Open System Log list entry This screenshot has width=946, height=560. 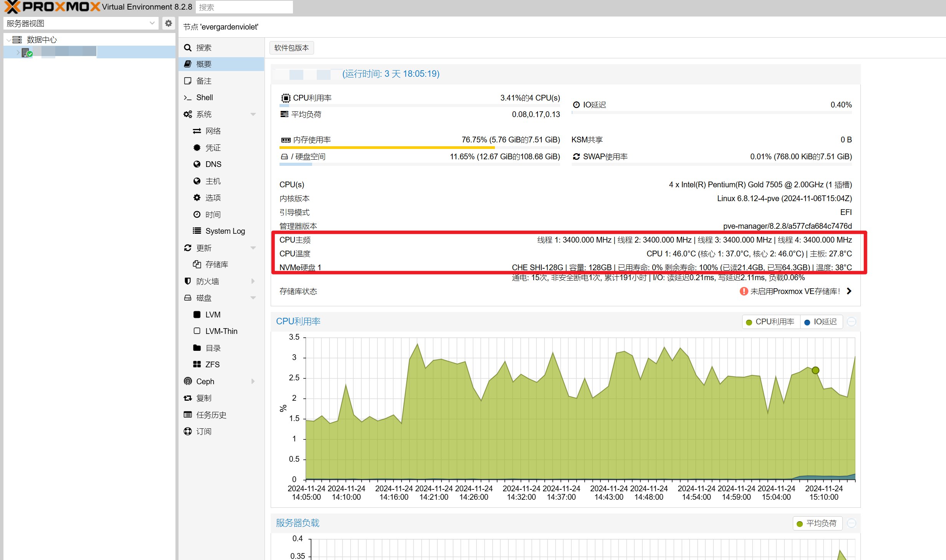tap(225, 231)
